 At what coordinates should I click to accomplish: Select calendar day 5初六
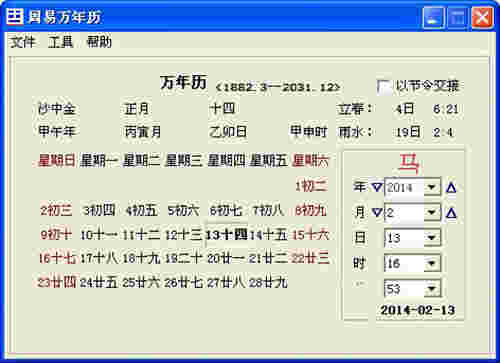click(183, 211)
